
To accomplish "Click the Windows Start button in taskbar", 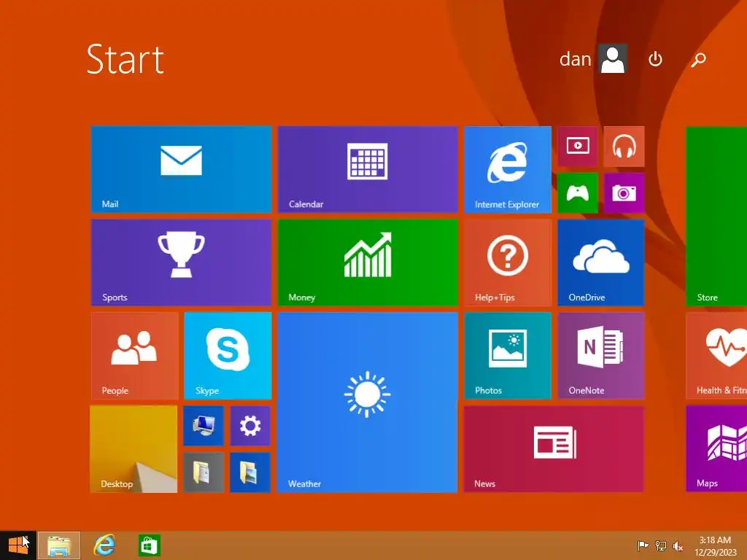I will point(18,545).
